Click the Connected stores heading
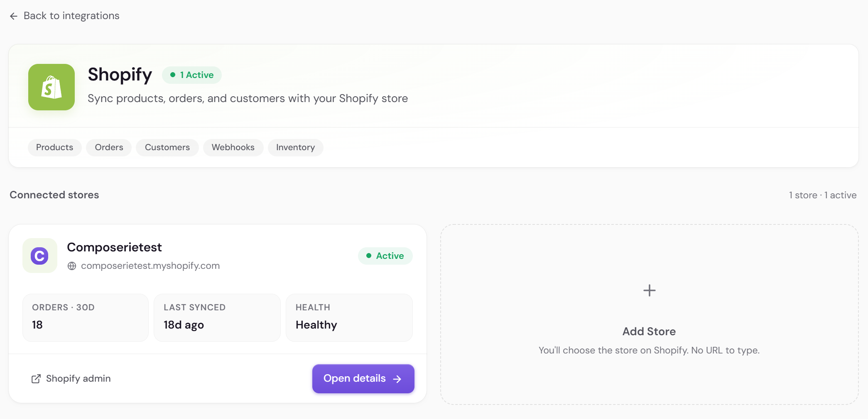868x419 pixels. coord(54,195)
